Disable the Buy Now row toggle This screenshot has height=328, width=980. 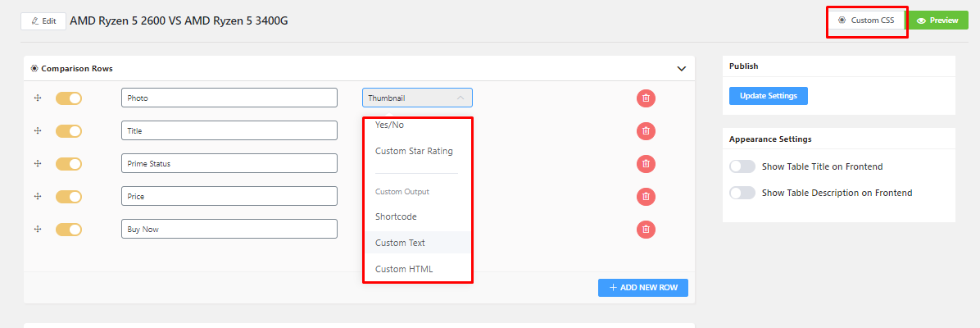[x=69, y=229]
